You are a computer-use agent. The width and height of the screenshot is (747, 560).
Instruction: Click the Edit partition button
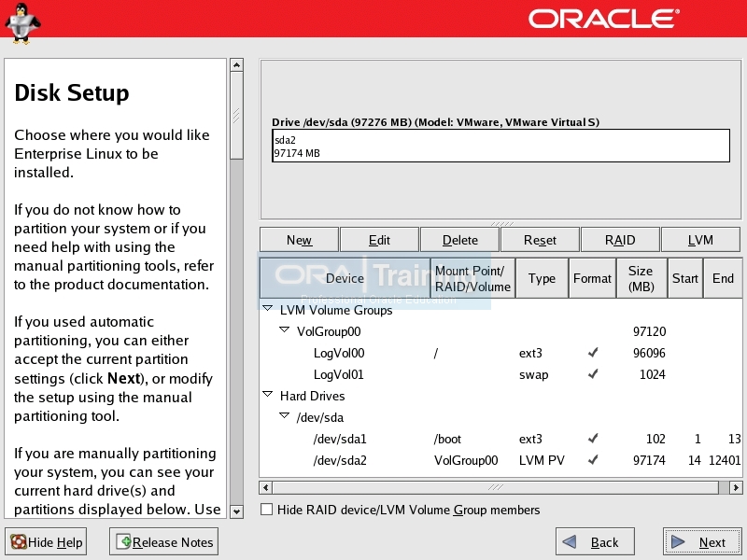(379, 240)
